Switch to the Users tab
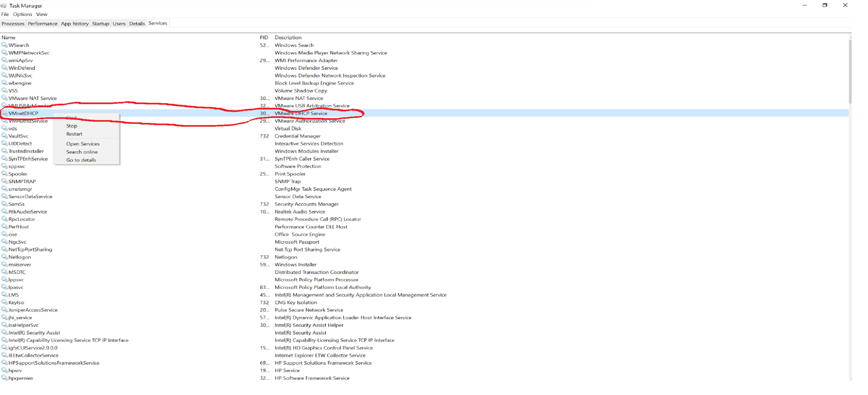Viewport: 868px width, 395px height. pos(119,24)
